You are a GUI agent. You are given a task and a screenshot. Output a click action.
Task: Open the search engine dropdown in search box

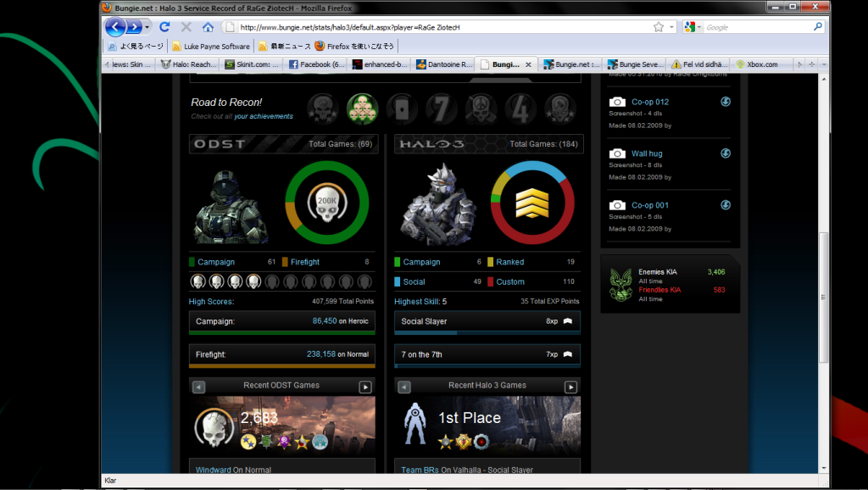[x=694, y=27]
